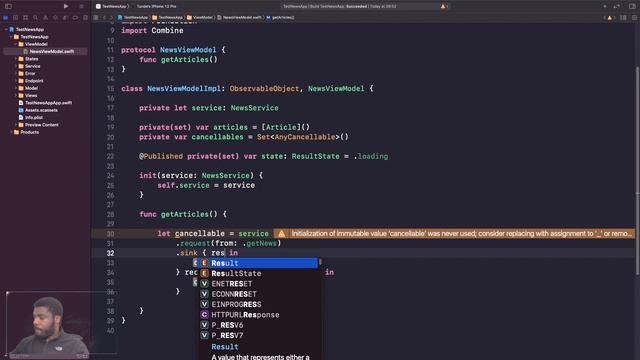The image size is (640, 360).
Task: Click the warning triangle on line 30
Action: [x=281, y=233]
